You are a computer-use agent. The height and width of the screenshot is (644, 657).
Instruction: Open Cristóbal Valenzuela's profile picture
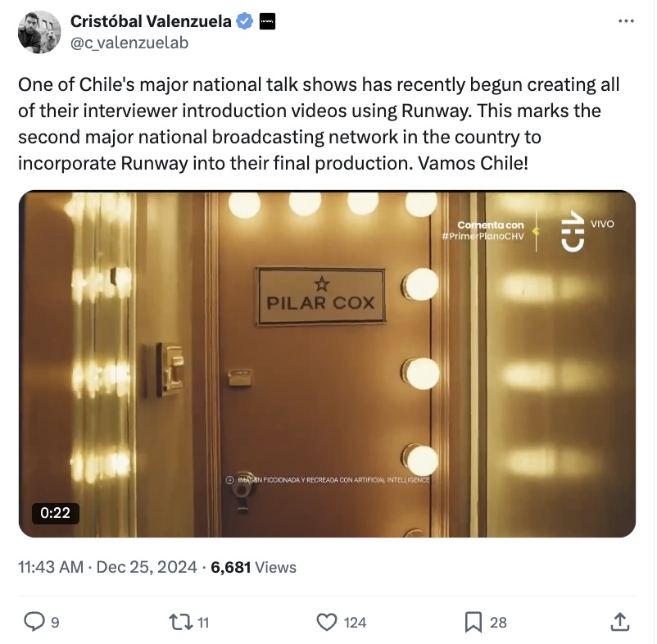tap(39, 32)
